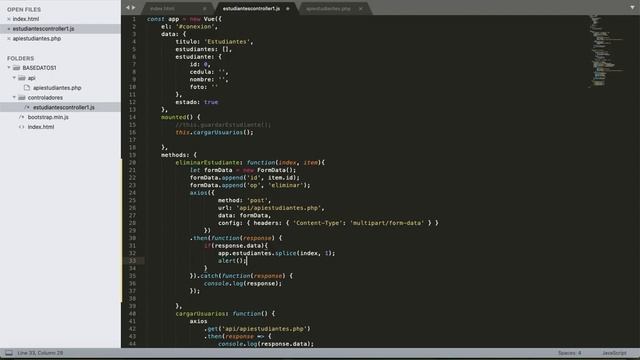Image resolution: width=640 pixels, height=360 pixels.
Task: Open index.html in the folder tree
Action: pyautogui.click(x=41, y=127)
